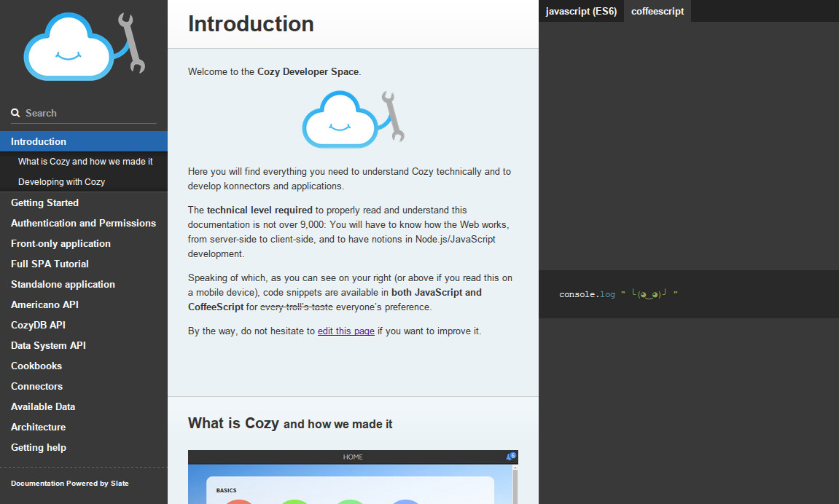This screenshot has height=504, width=839.
Task: Click the scrollbar in the embedded HOME screenshot
Action: point(515,484)
